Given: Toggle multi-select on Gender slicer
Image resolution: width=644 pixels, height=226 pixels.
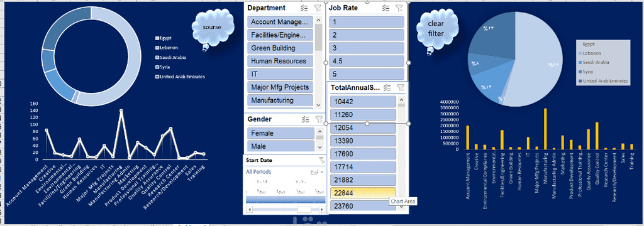Looking at the screenshot, I should (305, 119).
